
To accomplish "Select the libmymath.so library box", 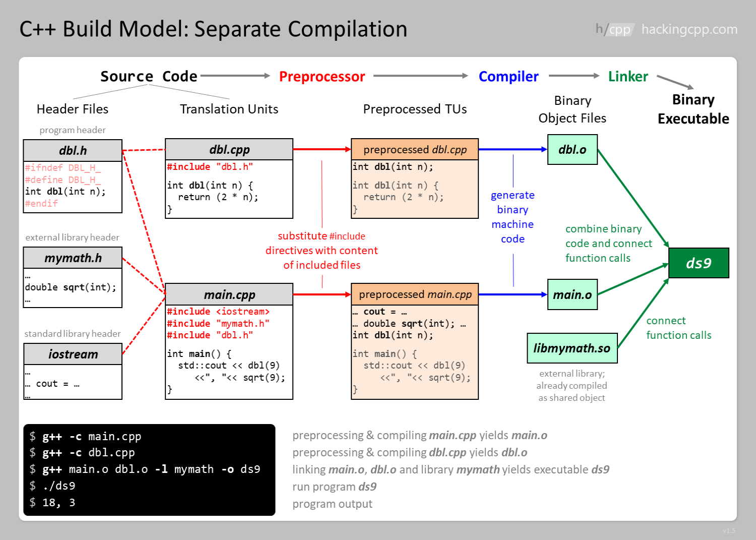I will tap(572, 348).
